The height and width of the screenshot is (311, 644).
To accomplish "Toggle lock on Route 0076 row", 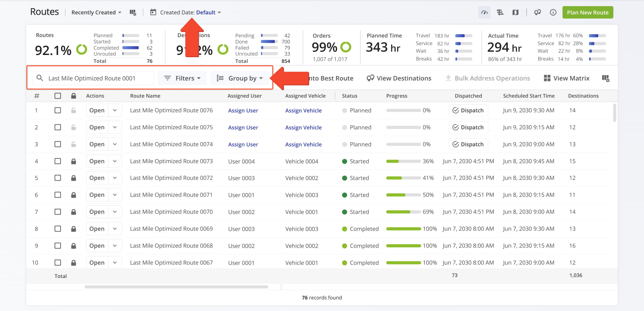I will 73,110.
